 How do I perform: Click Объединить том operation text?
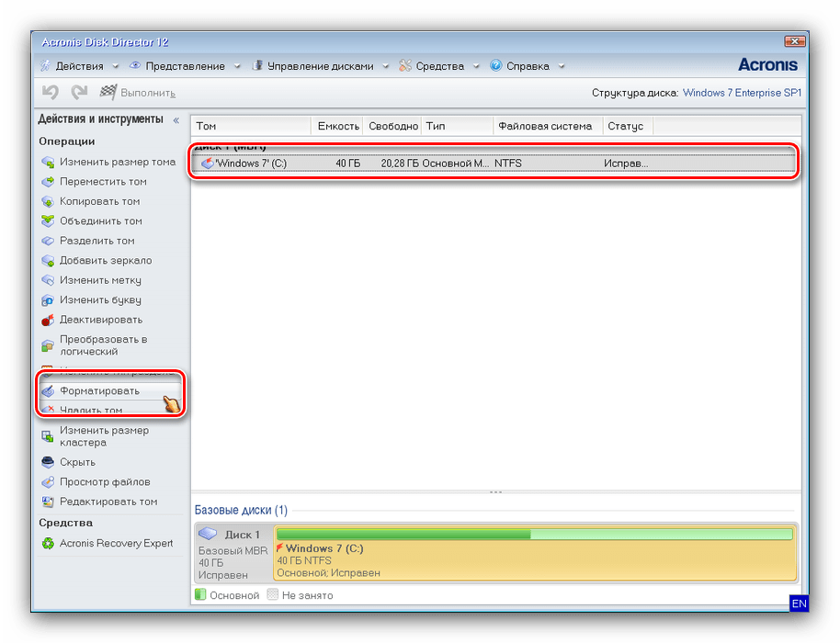[x=101, y=221]
